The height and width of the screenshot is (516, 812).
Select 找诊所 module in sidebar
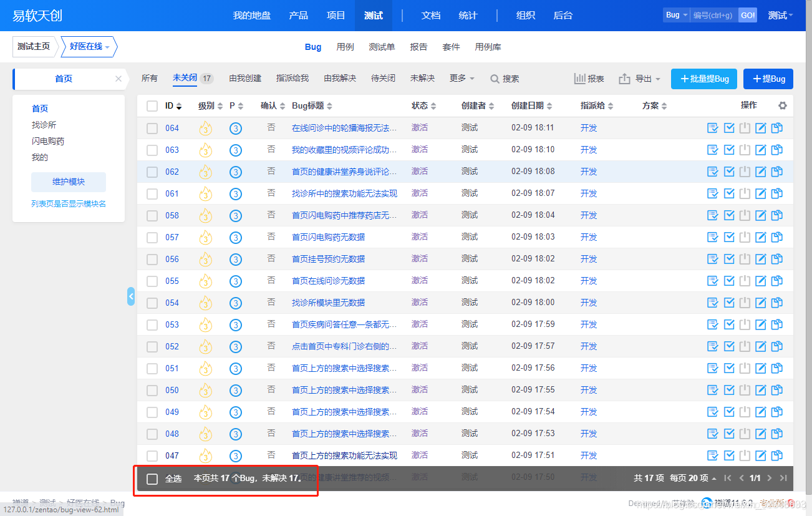[x=44, y=125]
